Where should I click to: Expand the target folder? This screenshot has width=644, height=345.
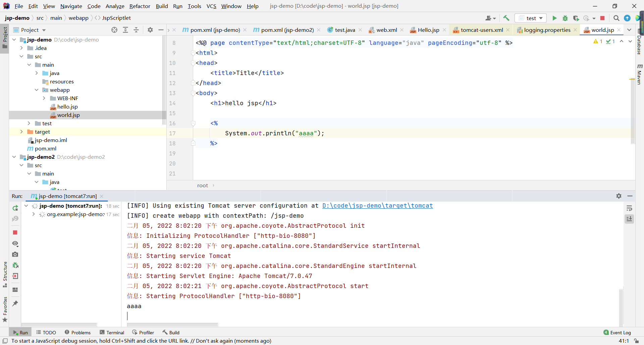pos(21,132)
